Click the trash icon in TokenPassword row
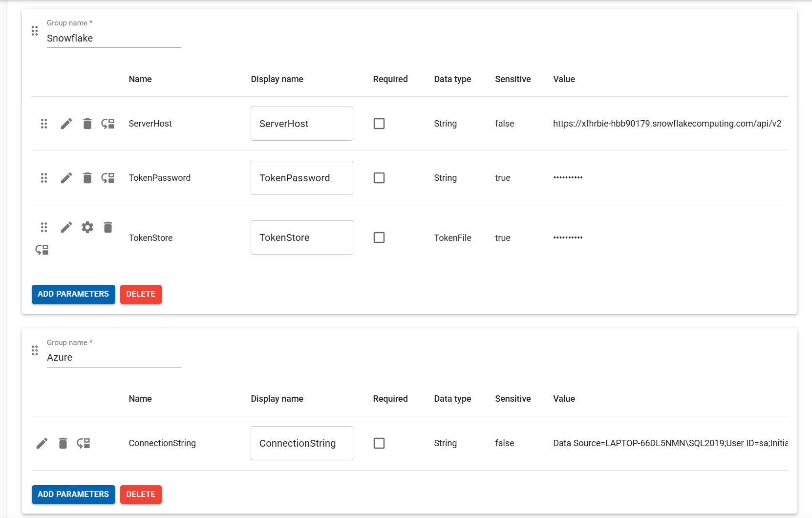The width and height of the screenshot is (812, 518). [87, 178]
